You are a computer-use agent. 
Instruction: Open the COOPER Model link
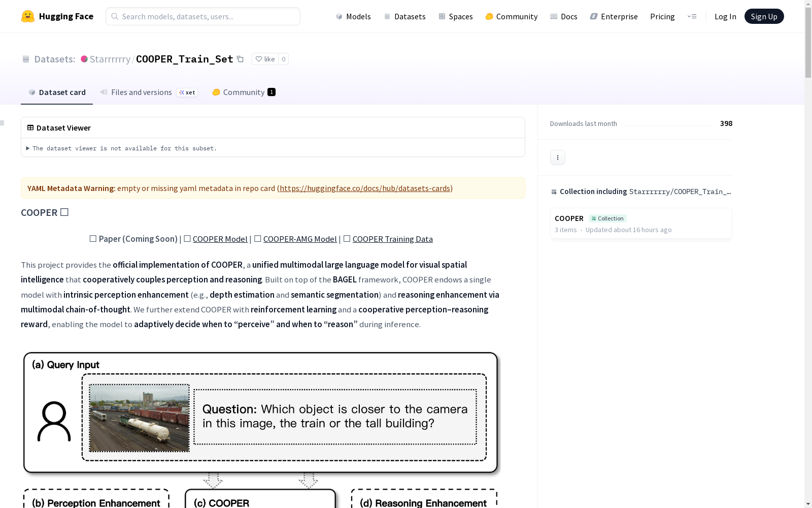220,239
